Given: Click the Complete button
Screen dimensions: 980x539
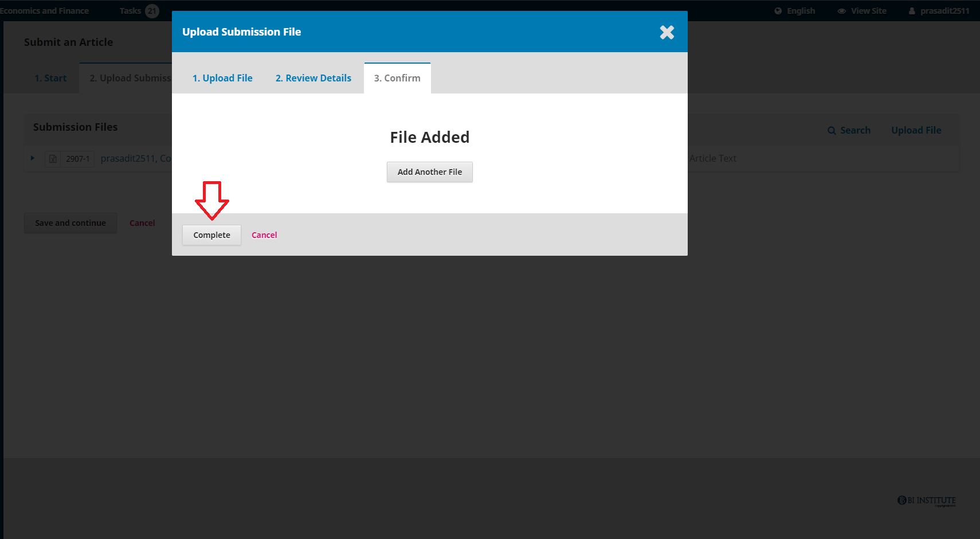Looking at the screenshot, I should point(211,235).
